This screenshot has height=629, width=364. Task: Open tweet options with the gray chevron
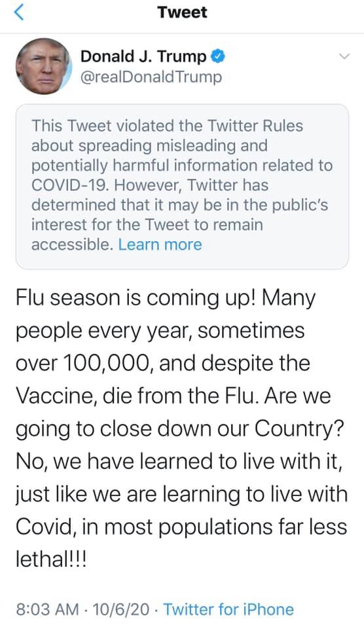point(344,56)
